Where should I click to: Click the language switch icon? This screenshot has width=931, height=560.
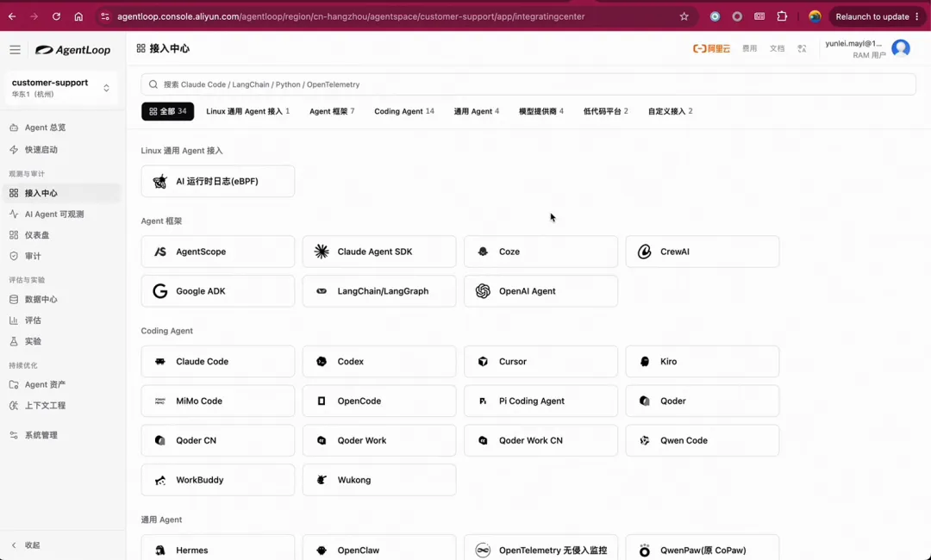803,48
